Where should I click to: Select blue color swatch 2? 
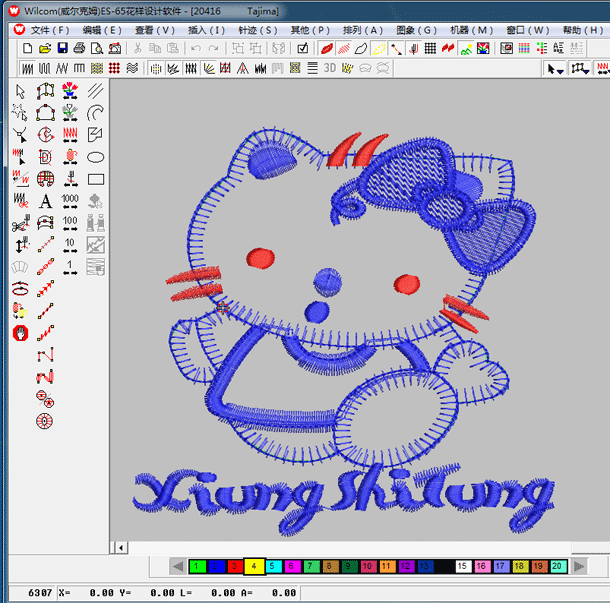coord(216,566)
